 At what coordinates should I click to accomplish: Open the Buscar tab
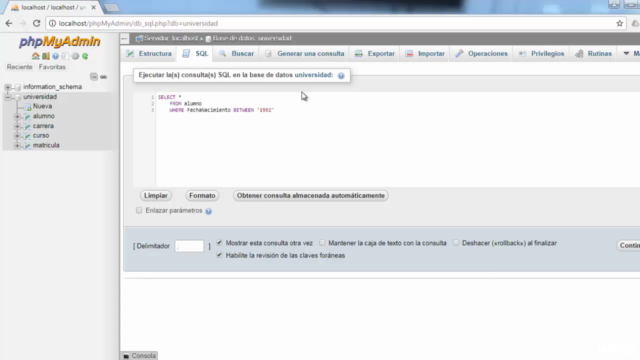[236, 53]
